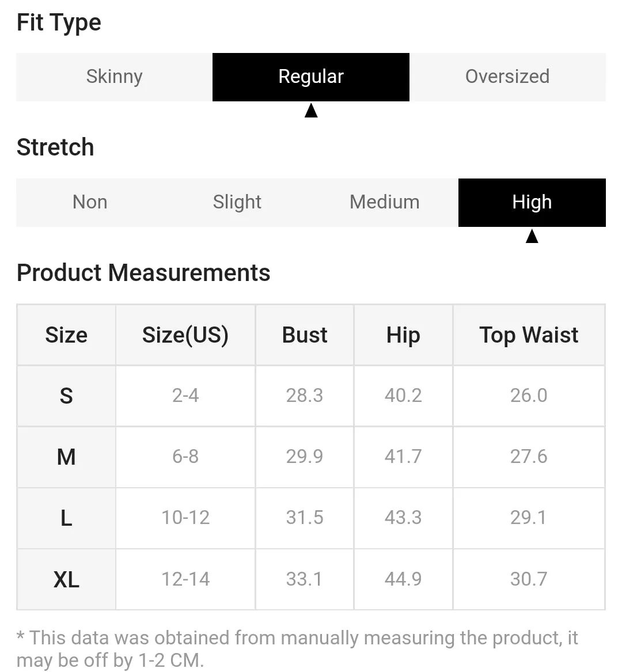
Task: Choose the Oversized fit type
Action: (507, 77)
